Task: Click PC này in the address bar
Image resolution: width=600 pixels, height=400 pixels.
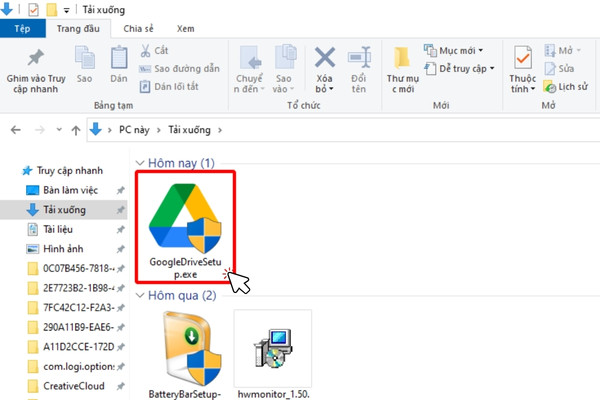Action: pos(134,130)
